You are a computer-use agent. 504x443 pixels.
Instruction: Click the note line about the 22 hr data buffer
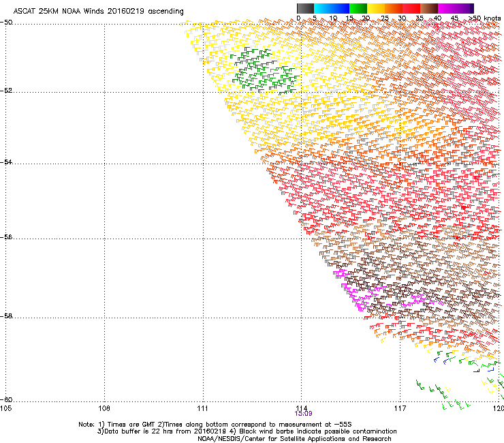tap(247, 431)
